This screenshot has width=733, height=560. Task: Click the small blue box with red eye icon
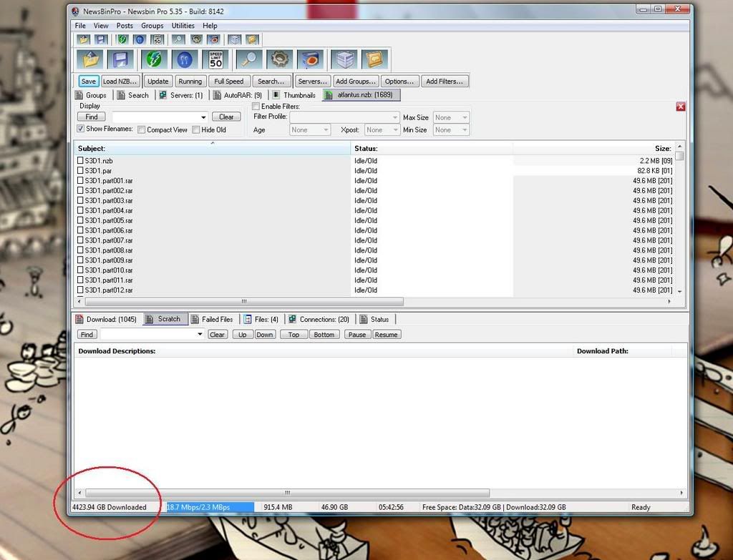pos(213,40)
